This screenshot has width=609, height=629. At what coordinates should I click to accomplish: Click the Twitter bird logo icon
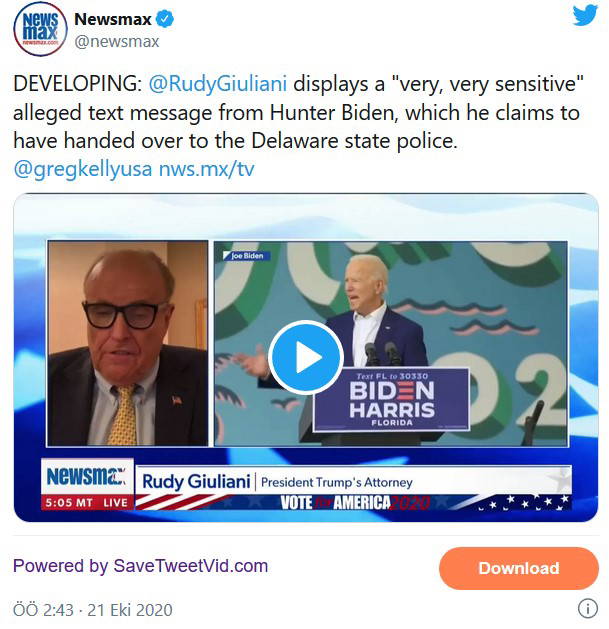tap(585, 16)
